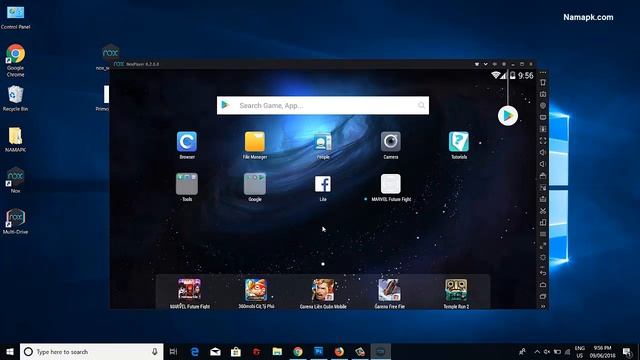Image resolution: width=640 pixels, height=360 pixels.
Task: Switch to Photoshop on the taskbar
Action: pyautogui.click(x=319, y=351)
